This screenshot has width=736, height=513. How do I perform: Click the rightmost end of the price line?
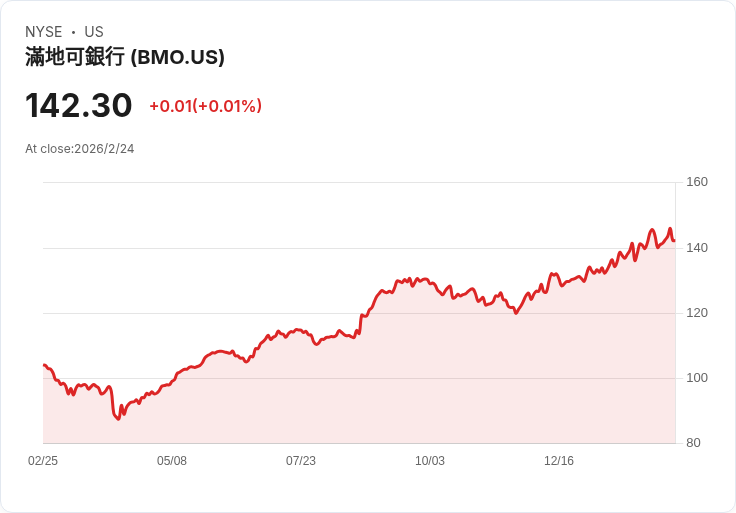(x=674, y=240)
